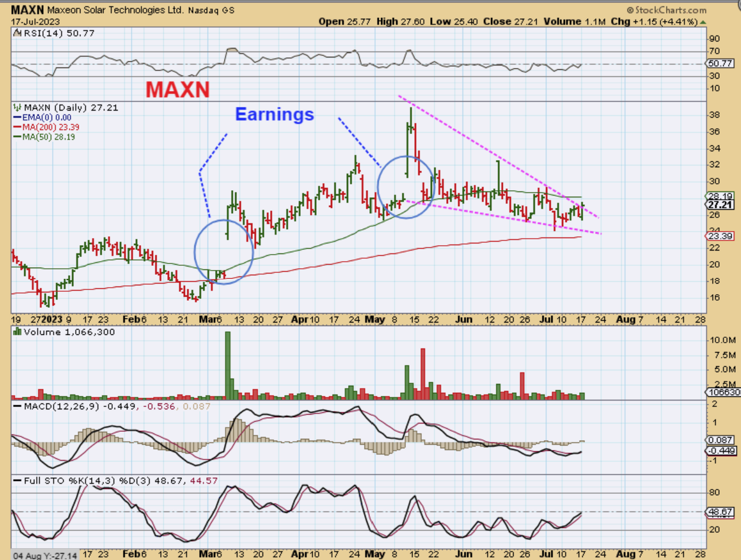741x560 pixels.
Task: Click the Apr label on upper date axis
Action: coord(300,319)
